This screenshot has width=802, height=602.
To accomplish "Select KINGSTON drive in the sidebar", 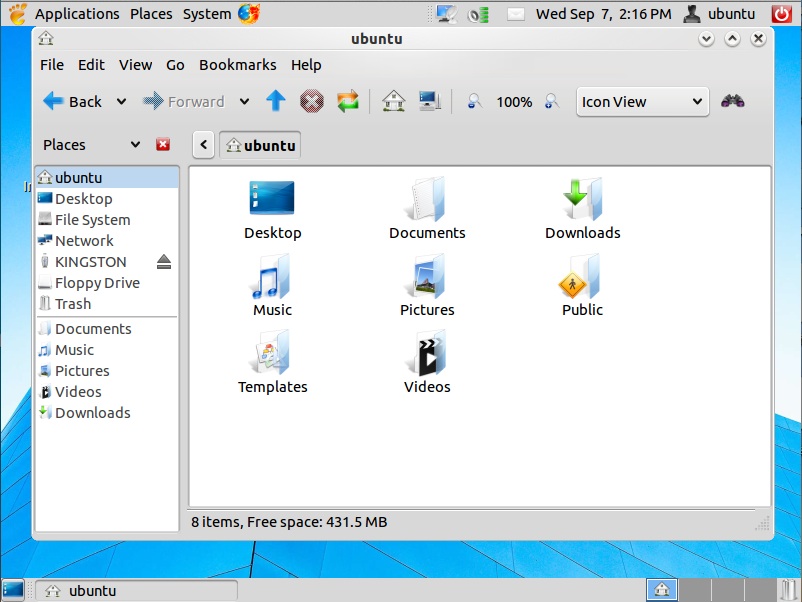I will click(x=95, y=261).
